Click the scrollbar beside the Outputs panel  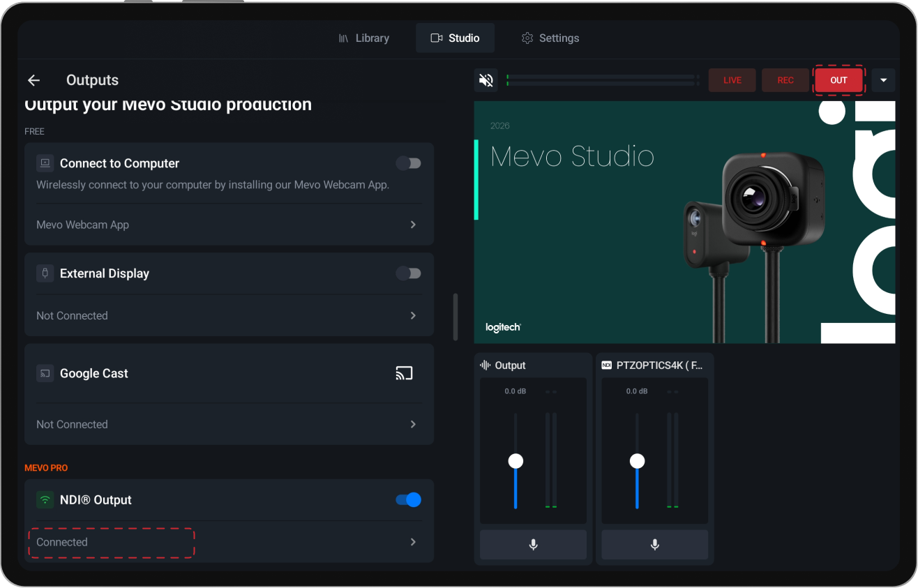click(456, 316)
